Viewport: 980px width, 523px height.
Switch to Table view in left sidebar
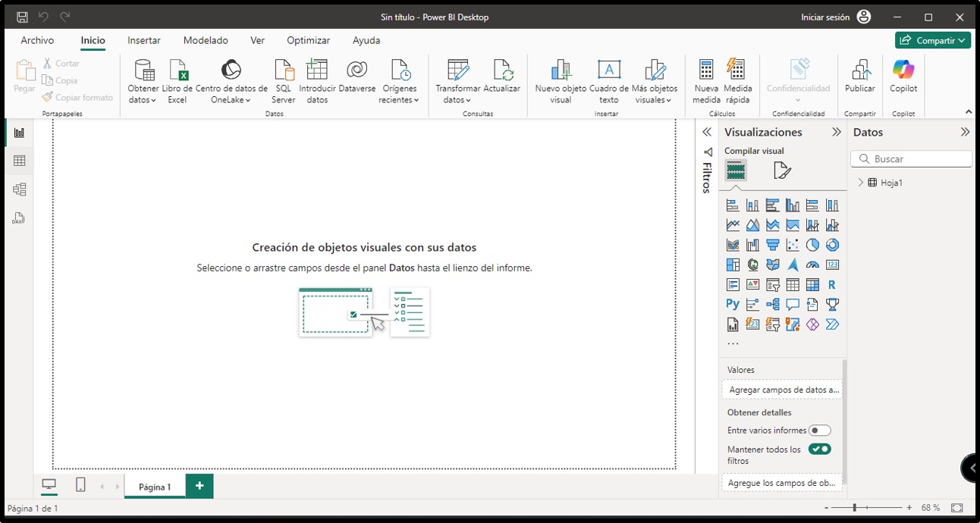click(19, 161)
